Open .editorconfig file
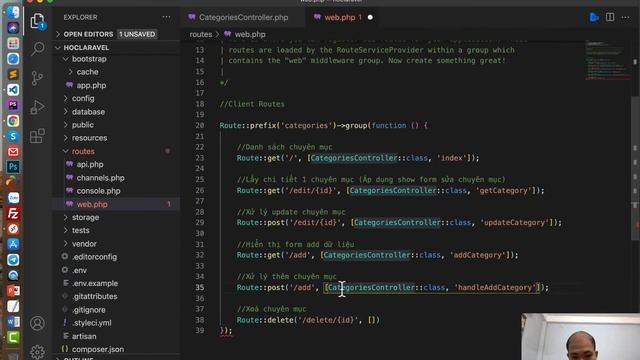Screen dimensions: 640x360 coord(94,257)
